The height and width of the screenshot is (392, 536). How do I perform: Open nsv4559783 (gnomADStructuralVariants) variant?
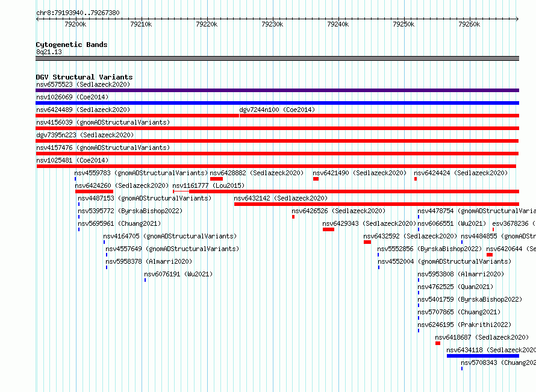[141, 173]
